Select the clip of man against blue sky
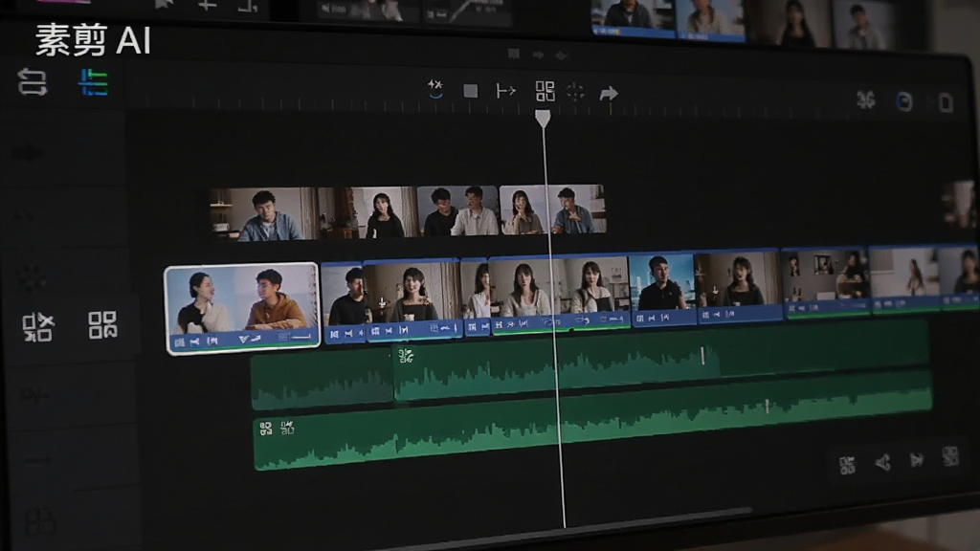Viewport: 980px width, 551px height. 663,289
